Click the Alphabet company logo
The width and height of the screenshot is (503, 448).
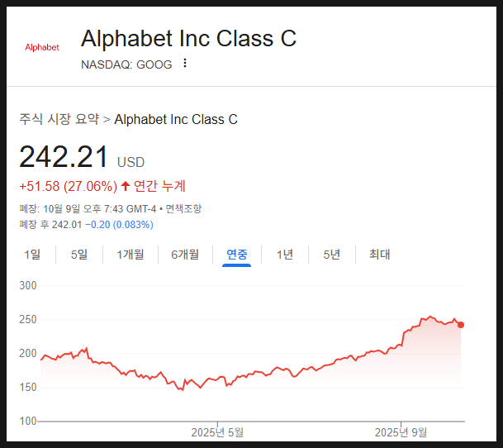pyautogui.click(x=42, y=47)
